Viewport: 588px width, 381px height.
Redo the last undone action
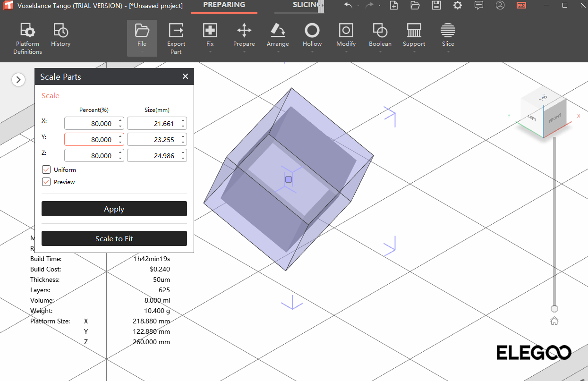[x=369, y=6]
